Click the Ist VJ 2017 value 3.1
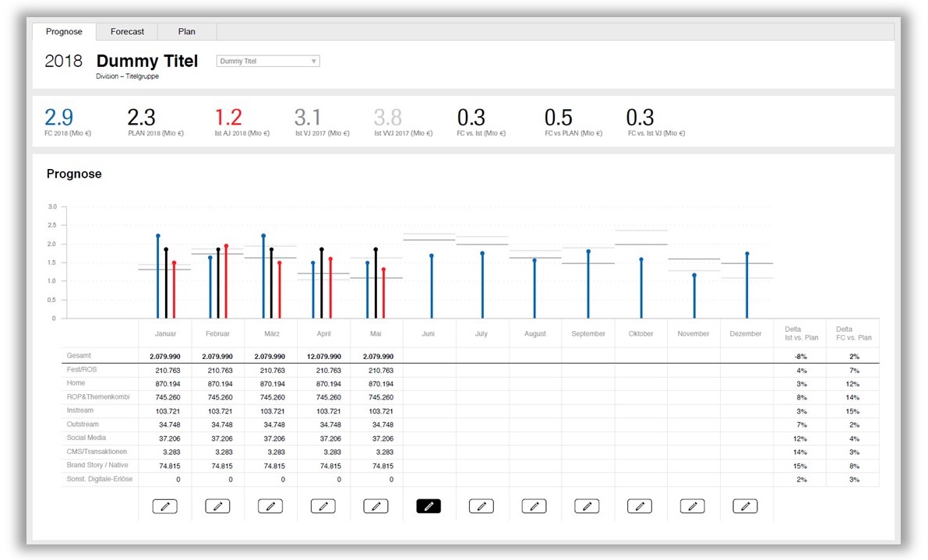The height and width of the screenshot is (560, 928). click(308, 117)
